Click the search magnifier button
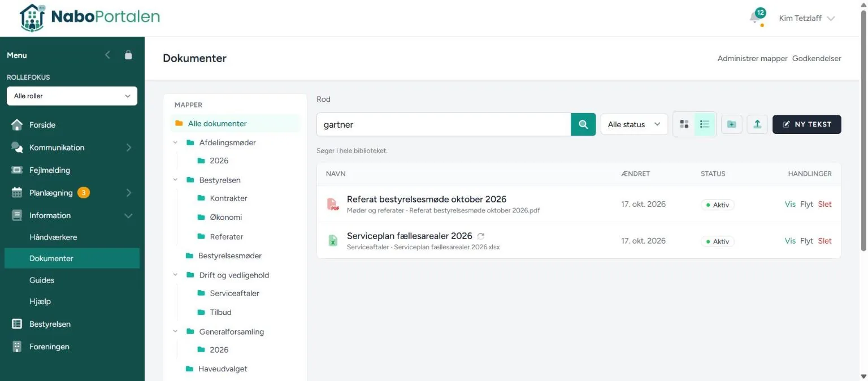 [x=583, y=124]
